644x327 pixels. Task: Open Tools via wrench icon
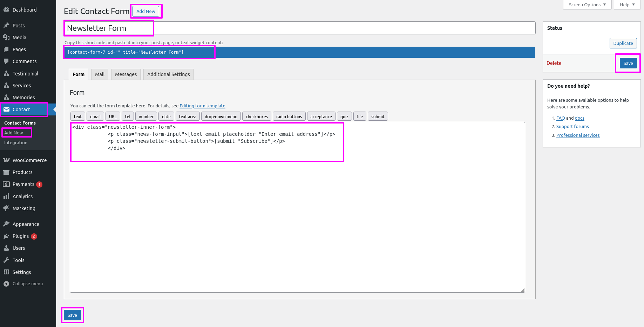point(6,260)
